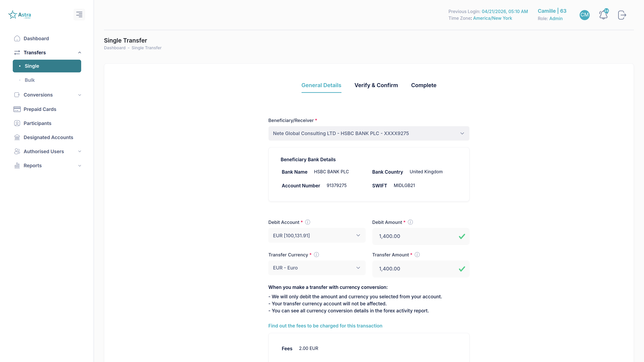
Task: Click Camille | 63 user name
Action: (552, 11)
